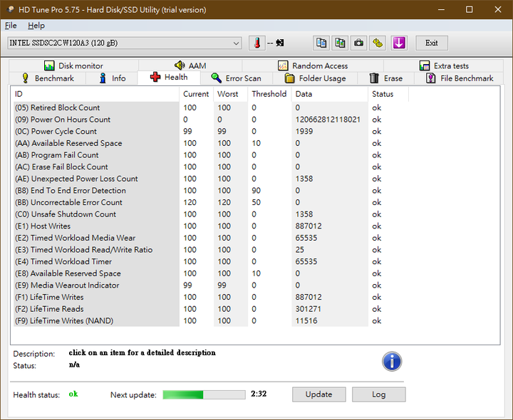Select the Health tab
This screenshot has width=513, height=420.
point(169,78)
